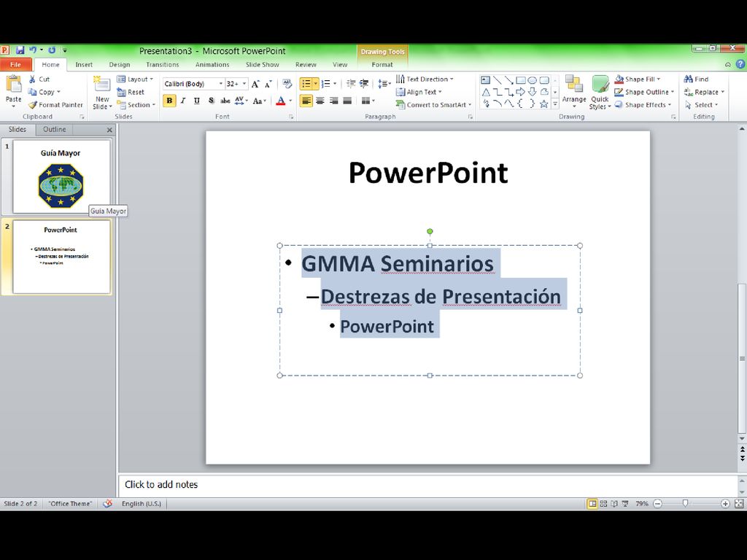Toggle Underline formatting
Image resolution: width=747 pixels, height=560 pixels.
[197, 101]
